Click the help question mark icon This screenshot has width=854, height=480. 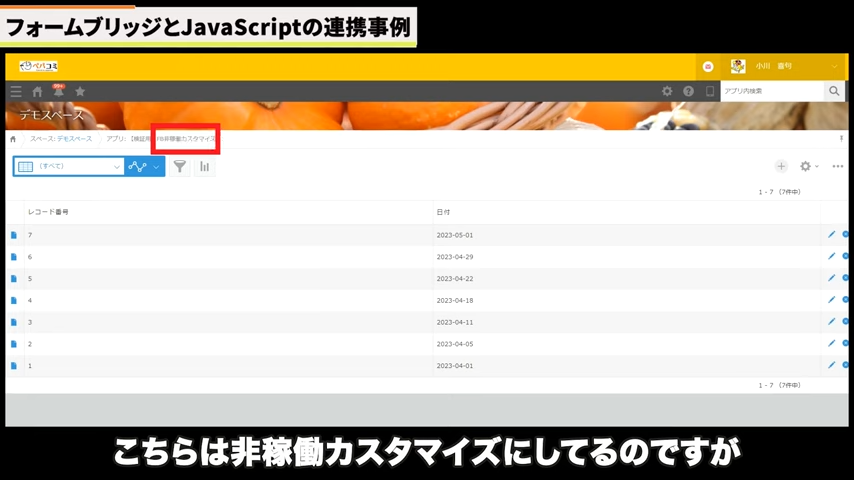[x=688, y=91]
